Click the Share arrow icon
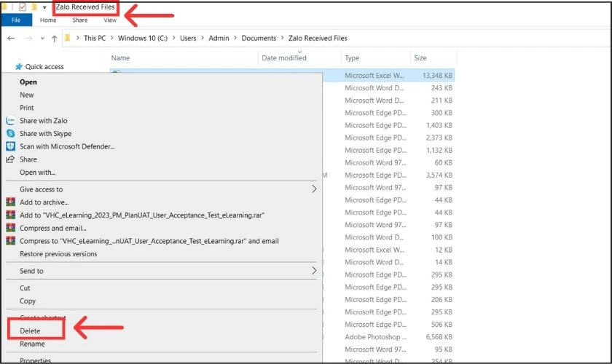Screen dimensions: 612x364 click(10, 159)
